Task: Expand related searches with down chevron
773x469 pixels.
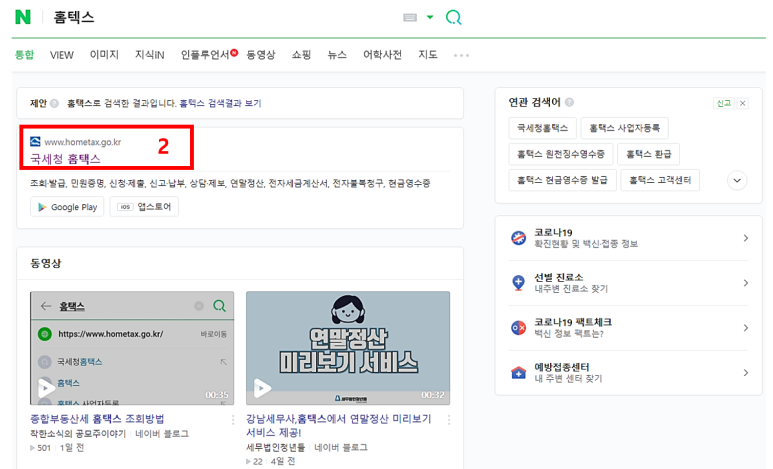Action: point(737,180)
